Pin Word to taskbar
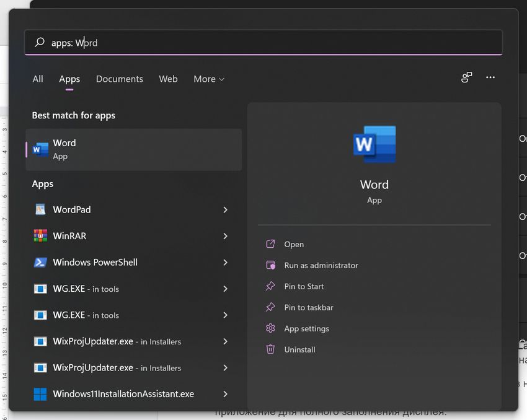This screenshot has height=420, width=527. point(308,307)
